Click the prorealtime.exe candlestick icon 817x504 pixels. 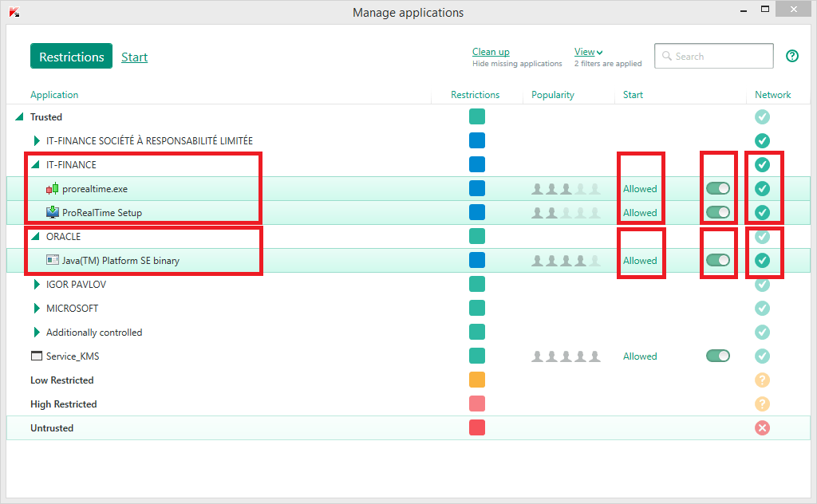tap(52, 189)
